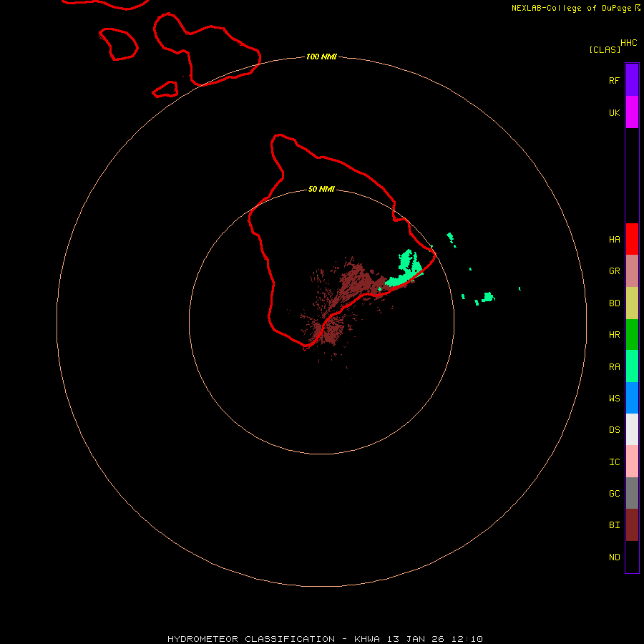This screenshot has height=644, width=644.
Task: Click the HA red legend swatch
Action: pos(632,239)
